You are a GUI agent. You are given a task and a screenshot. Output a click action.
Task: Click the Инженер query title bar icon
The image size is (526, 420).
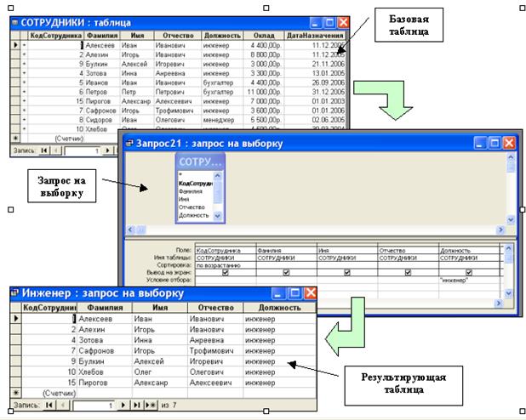[14, 293]
